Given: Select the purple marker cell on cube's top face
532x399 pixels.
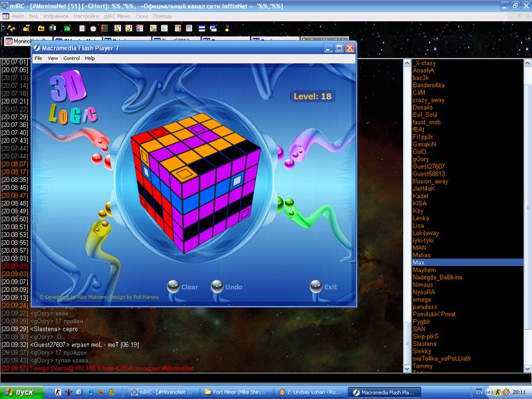Looking at the screenshot, I should [x=197, y=128].
